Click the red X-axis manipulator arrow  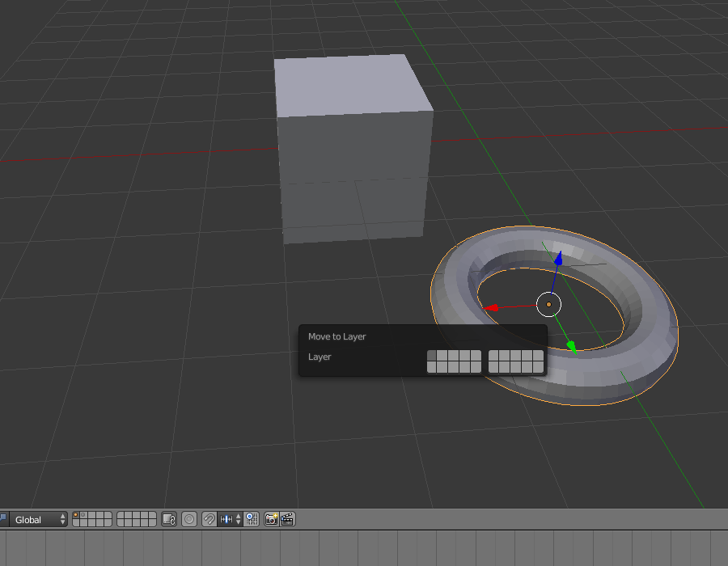coord(491,307)
